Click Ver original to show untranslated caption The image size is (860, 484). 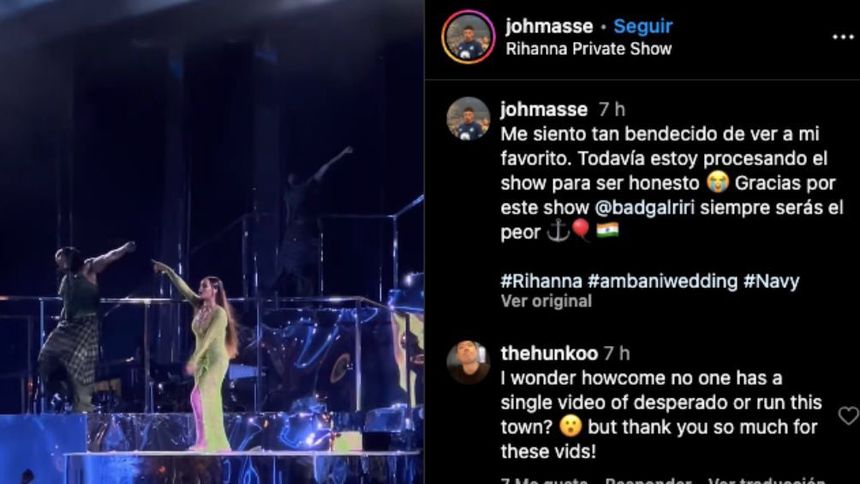coord(546,301)
